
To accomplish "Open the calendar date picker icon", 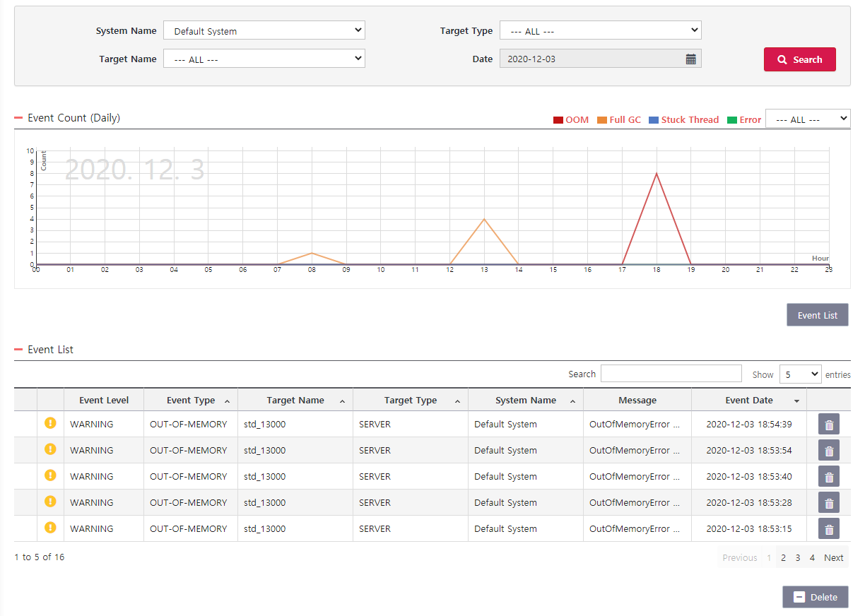I will click(x=691, y=59).
